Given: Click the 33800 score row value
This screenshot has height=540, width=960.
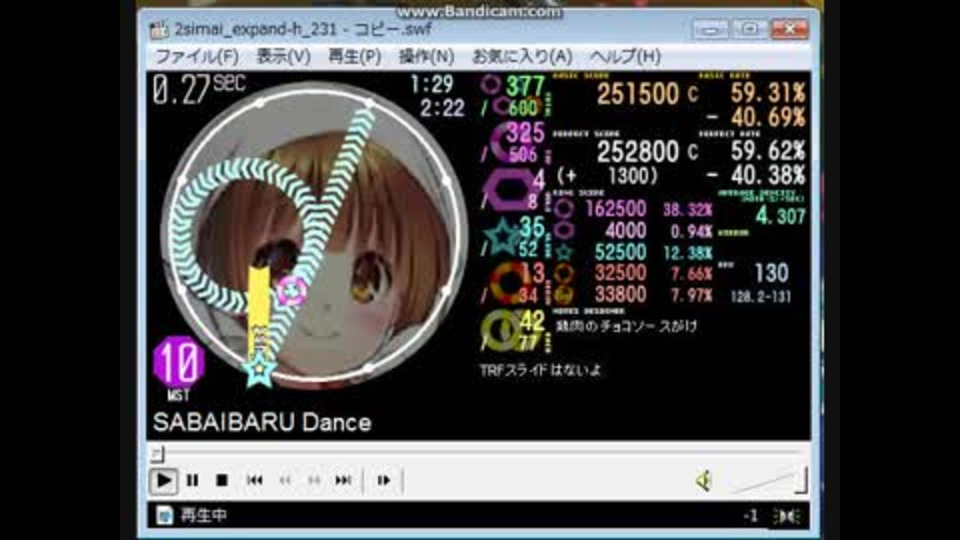Looking at the screenshot, I should (x=621, y=294).
